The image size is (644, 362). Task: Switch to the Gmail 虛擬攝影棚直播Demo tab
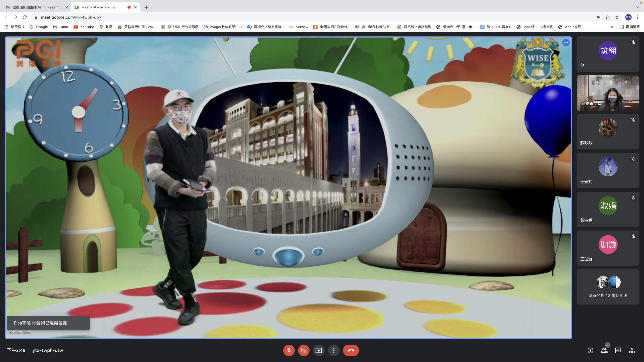[x=36, y=7]
